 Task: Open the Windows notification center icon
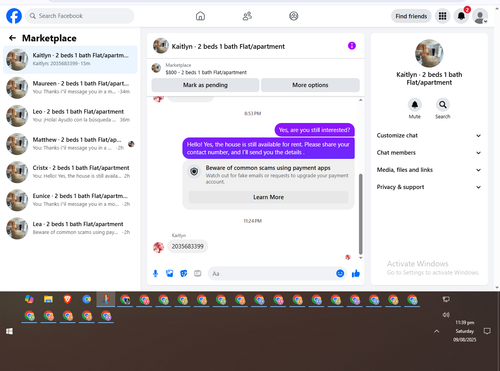487,331
